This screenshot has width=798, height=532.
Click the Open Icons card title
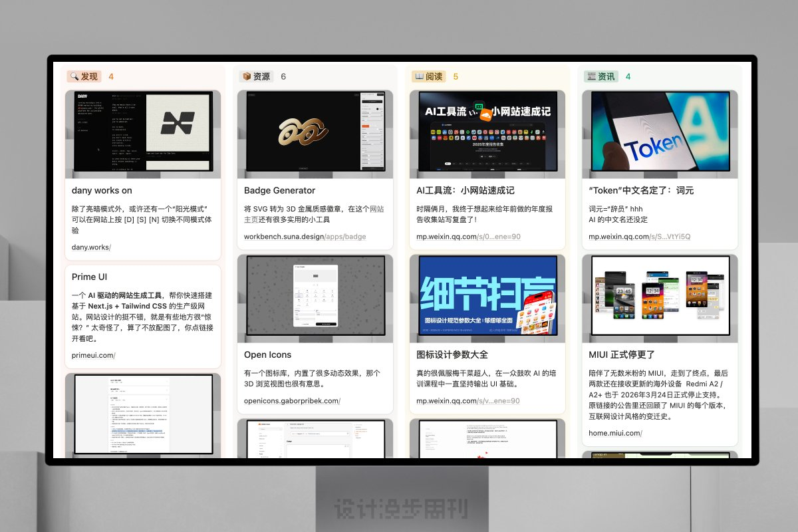pos(267,355)
